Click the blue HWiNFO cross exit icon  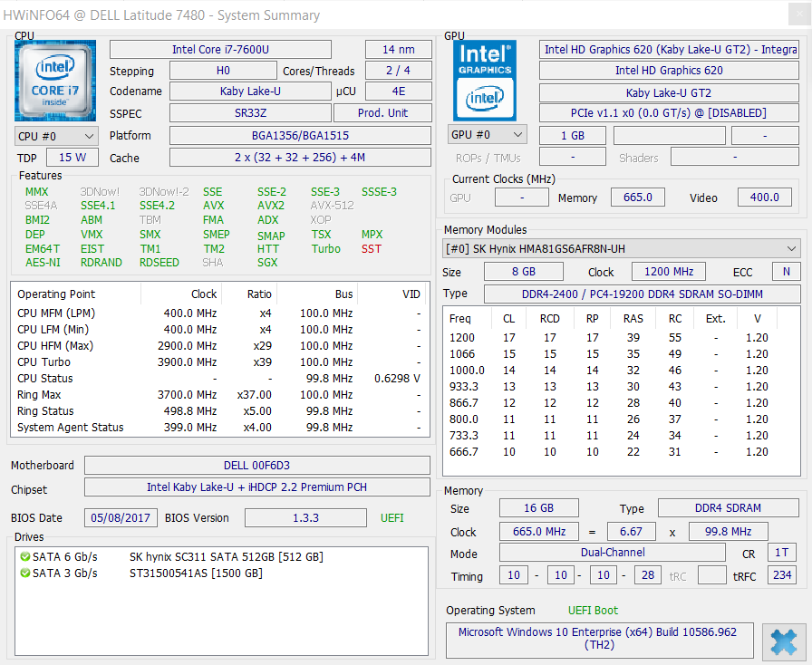click(783, 641)
